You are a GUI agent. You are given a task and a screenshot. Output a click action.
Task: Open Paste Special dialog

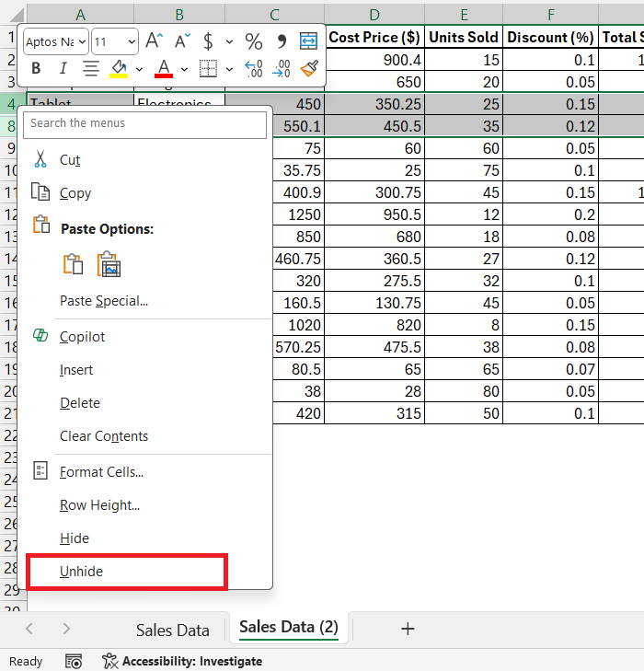[104, 301]
